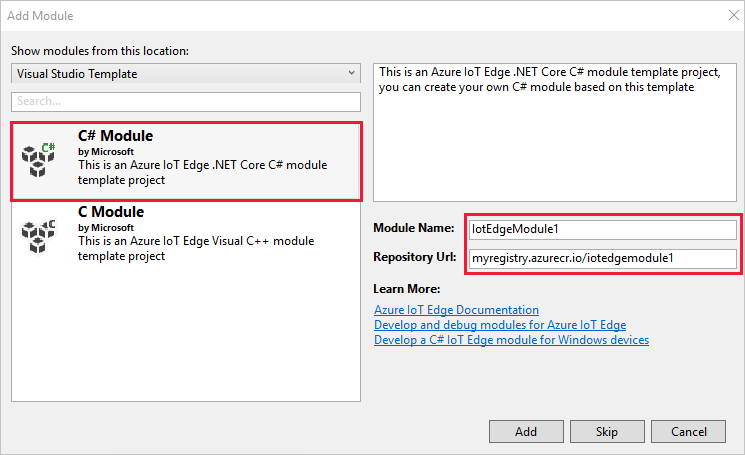This screenshot has height=455, width=745.
Task: Open Develop a C# IoT Edge module link
Action: click(511, 340)
